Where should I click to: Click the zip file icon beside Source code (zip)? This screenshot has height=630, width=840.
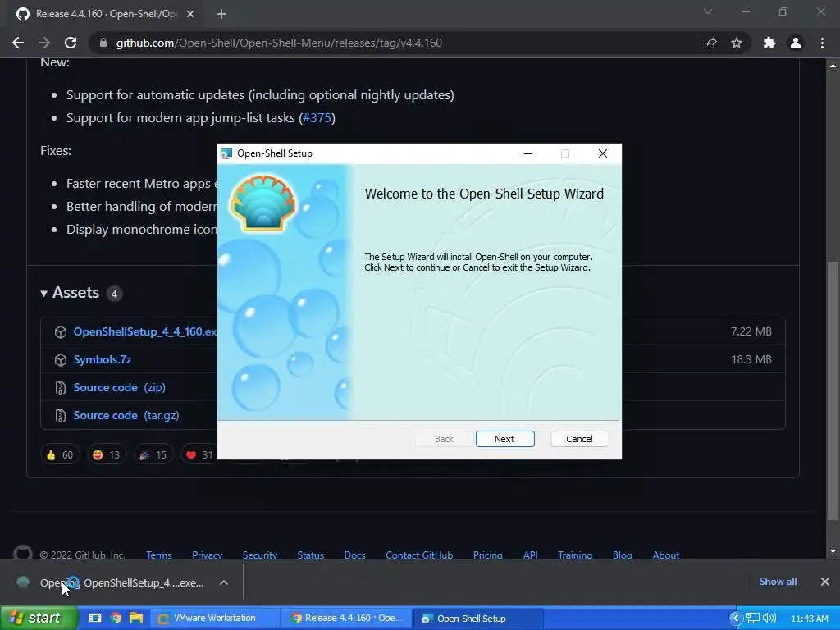(x=61, y=388)
